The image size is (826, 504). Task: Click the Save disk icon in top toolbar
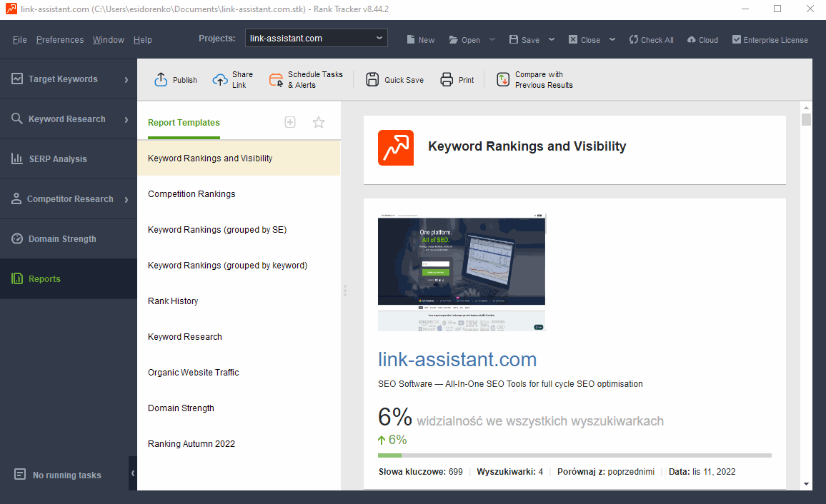coord(514,39)
